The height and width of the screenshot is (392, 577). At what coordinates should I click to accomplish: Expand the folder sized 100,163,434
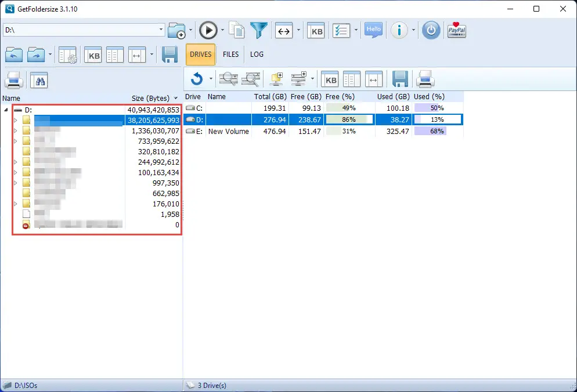[x=16, y=172]
